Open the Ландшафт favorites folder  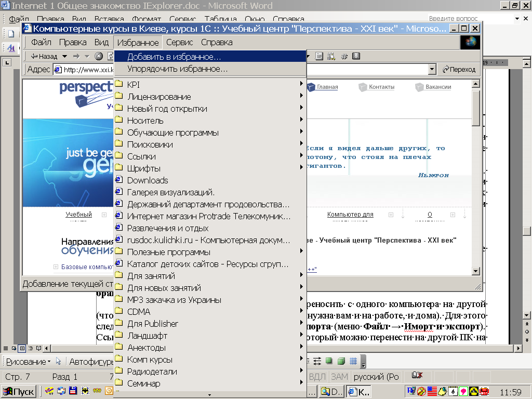point(210,336)
